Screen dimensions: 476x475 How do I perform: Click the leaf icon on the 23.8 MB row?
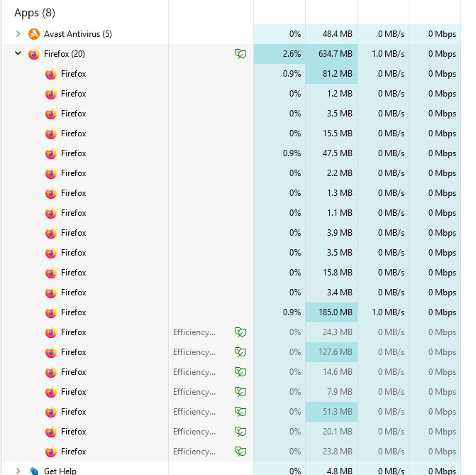point(240,452)
